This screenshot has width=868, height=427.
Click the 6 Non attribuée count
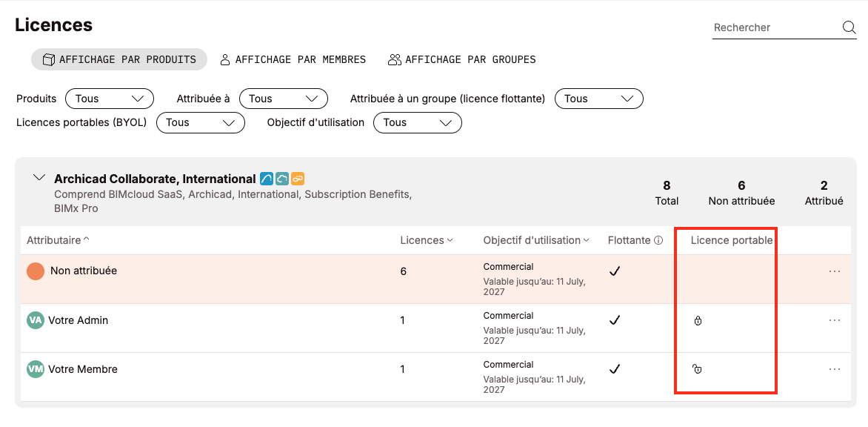(x=742, y=193)
